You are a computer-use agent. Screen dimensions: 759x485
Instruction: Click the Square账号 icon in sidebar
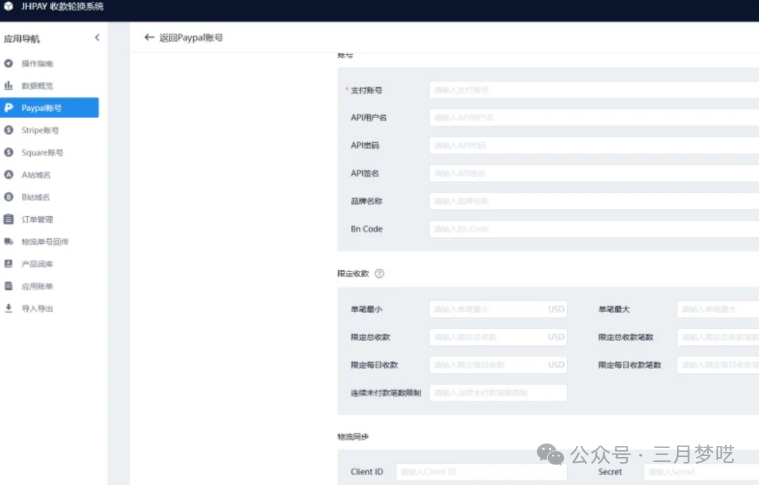pyautogui.click(x=8, y=152)
